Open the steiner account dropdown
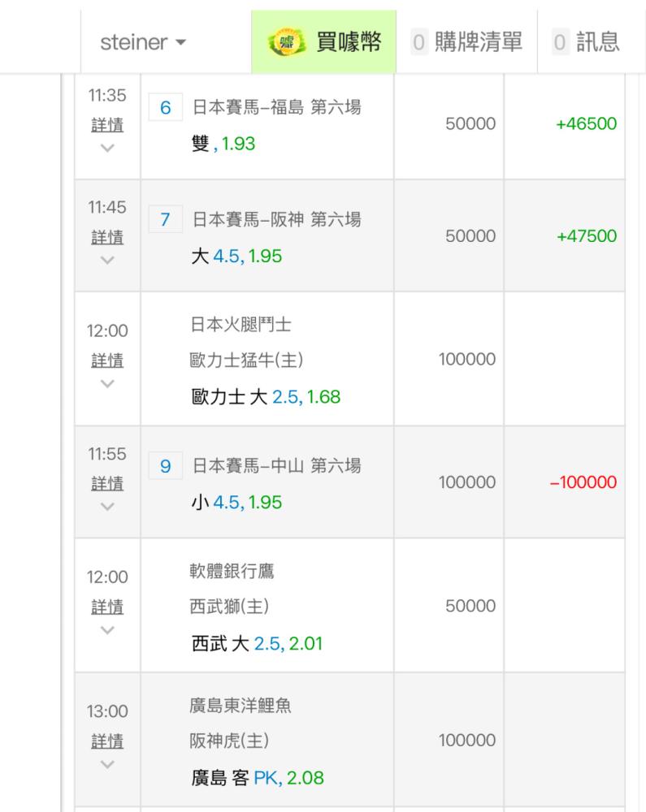 tap(142, 42)
